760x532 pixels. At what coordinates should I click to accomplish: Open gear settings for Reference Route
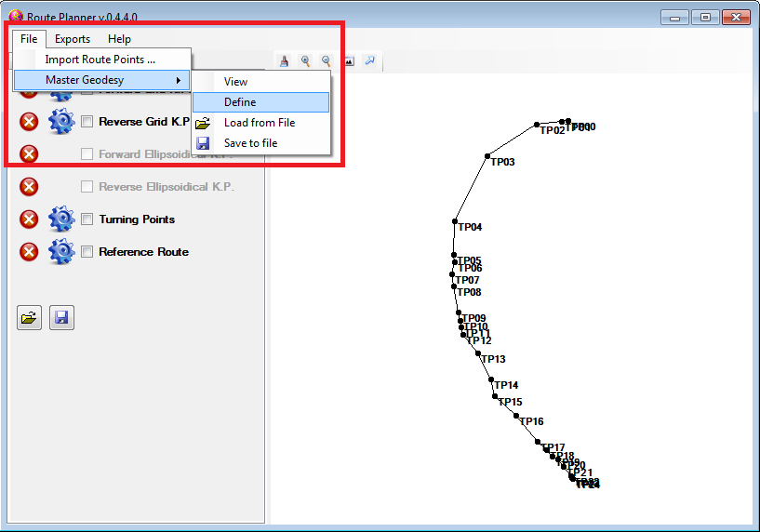point(61,251)
